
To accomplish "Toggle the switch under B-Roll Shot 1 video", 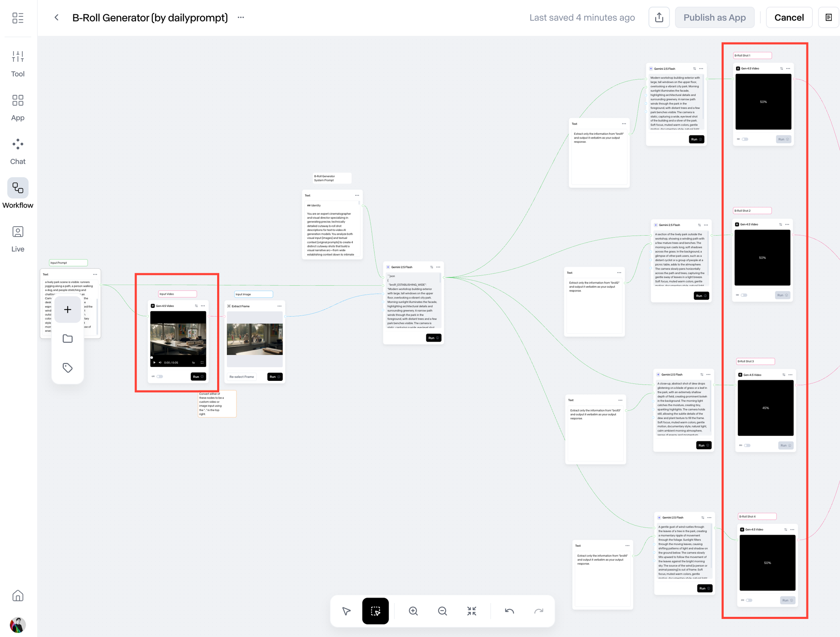I will tap(745, 139).
